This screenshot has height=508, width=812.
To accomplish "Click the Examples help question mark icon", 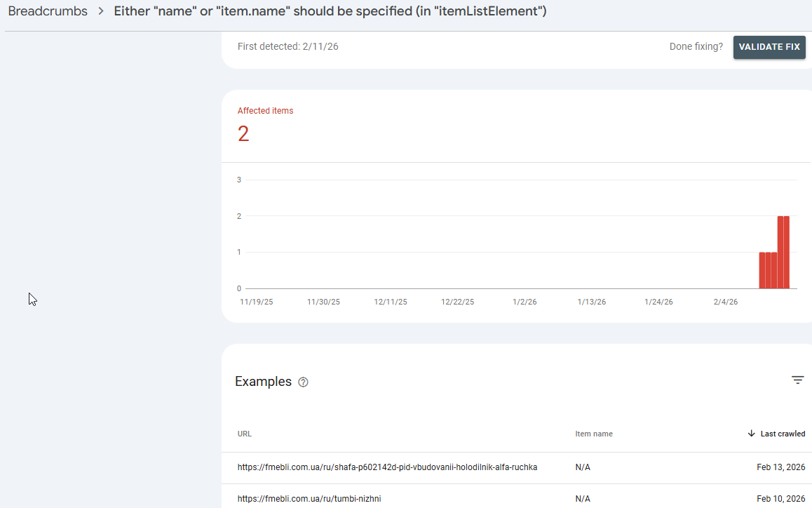I will (303, 382).
